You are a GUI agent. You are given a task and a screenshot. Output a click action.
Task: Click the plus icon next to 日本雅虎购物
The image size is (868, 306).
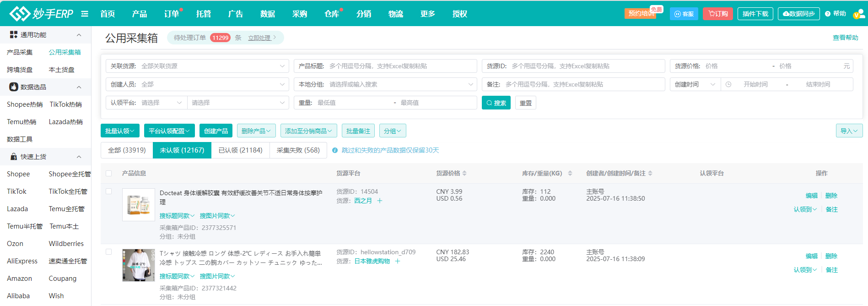point(398,261)
